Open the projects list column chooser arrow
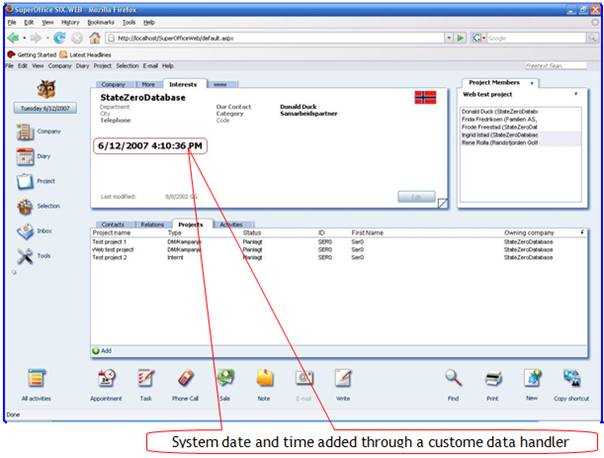604x458 pixels. point(582,232)
